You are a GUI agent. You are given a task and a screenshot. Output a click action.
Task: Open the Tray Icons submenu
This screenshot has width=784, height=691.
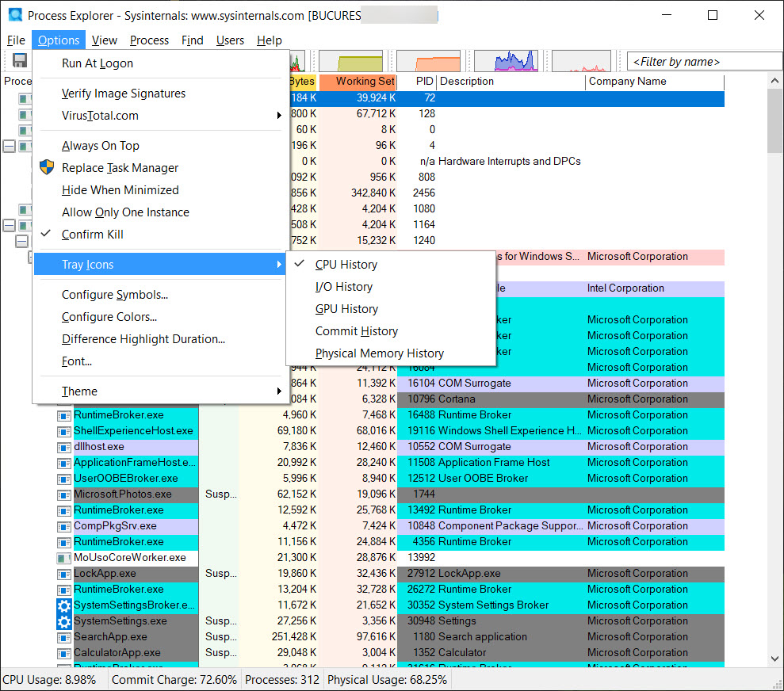coord(160,265)
